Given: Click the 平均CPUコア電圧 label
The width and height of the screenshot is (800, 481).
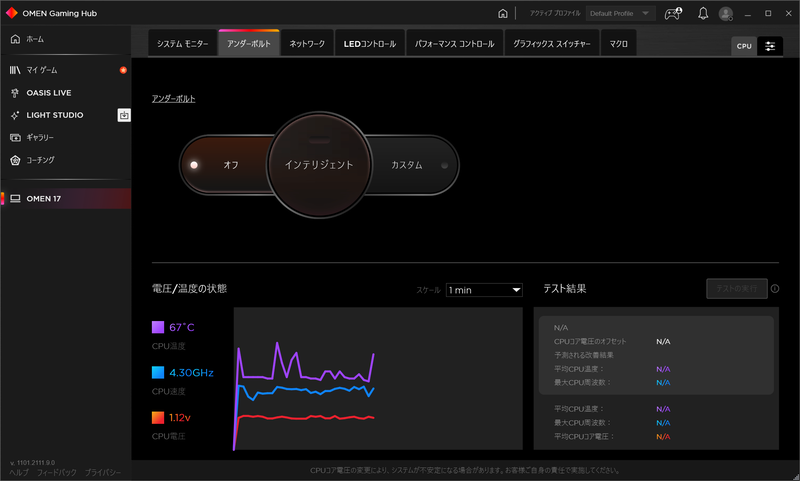Looking at the screenshot, I should pyautogui.click(x=584, y=437).
